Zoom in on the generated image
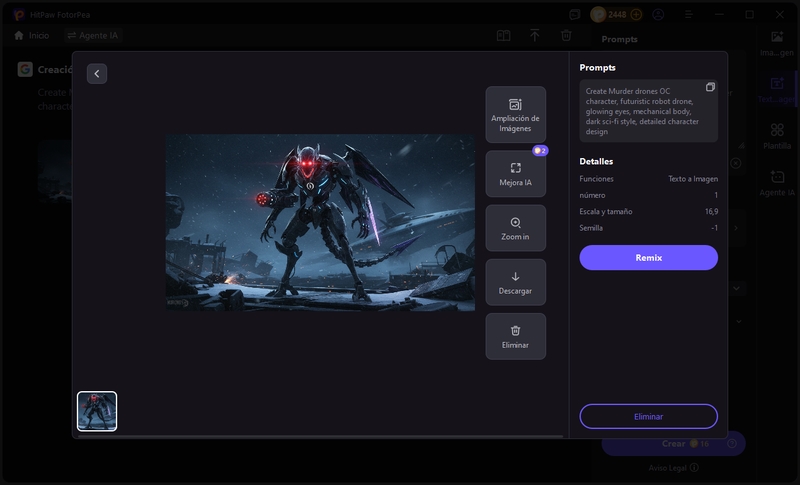This screenshot has height=485, width=800. click(x=515, y=229)
